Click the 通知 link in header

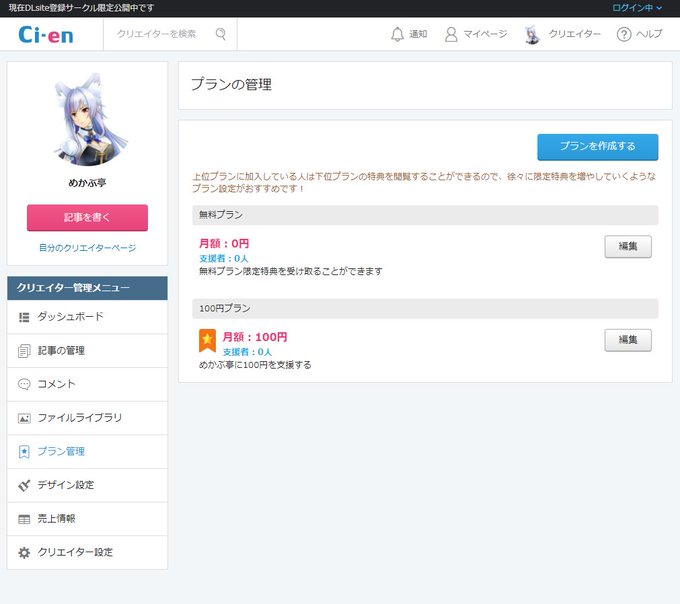pos(418,34)
